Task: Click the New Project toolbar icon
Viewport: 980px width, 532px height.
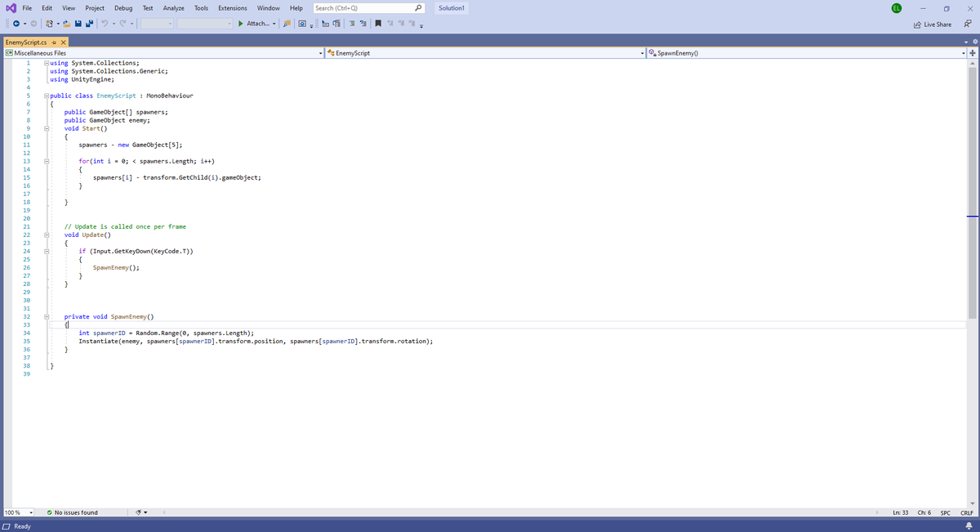Action: tap(50, 24)
